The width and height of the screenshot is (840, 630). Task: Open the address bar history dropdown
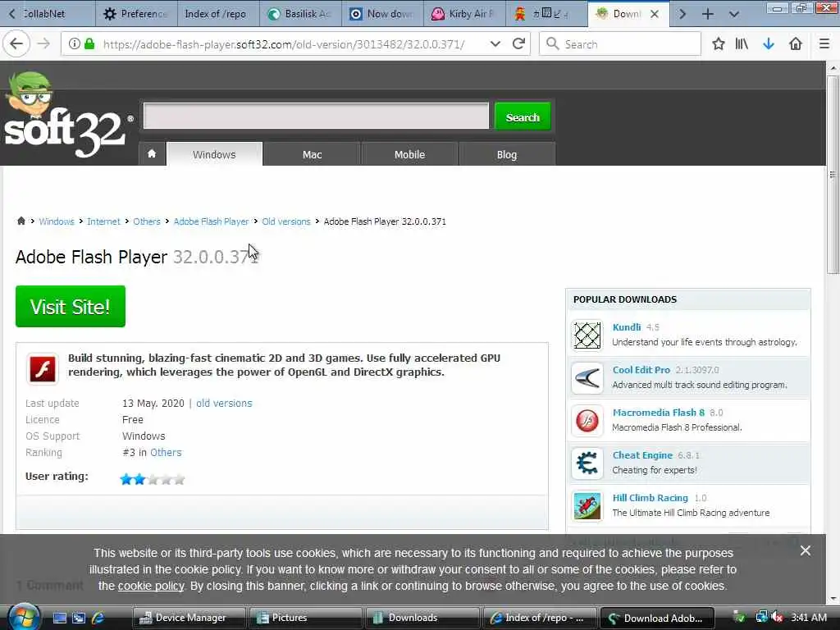pos(495,44)
